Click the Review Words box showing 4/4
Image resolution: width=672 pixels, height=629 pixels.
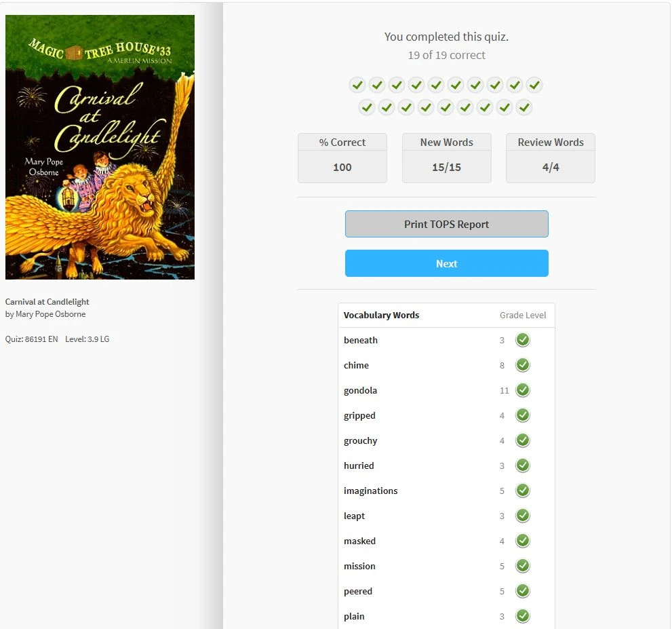[551, 158]
